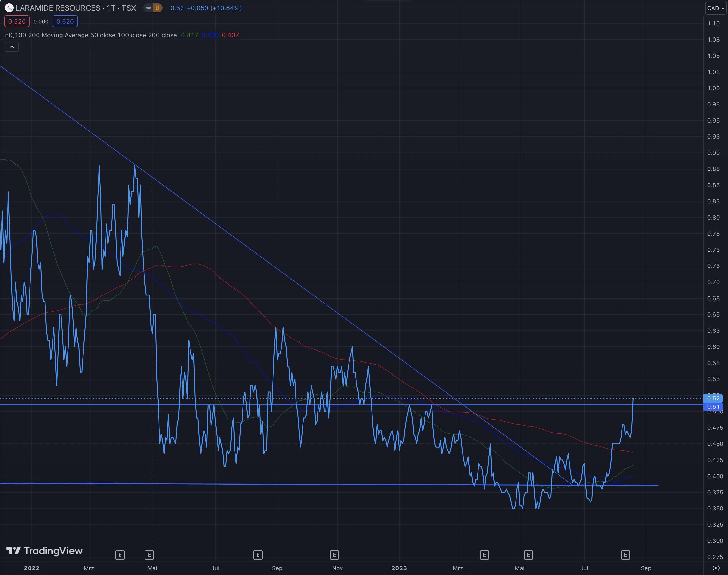
Task: Click the 0.52 current price label on axis
Action: (x=713, y=398)
